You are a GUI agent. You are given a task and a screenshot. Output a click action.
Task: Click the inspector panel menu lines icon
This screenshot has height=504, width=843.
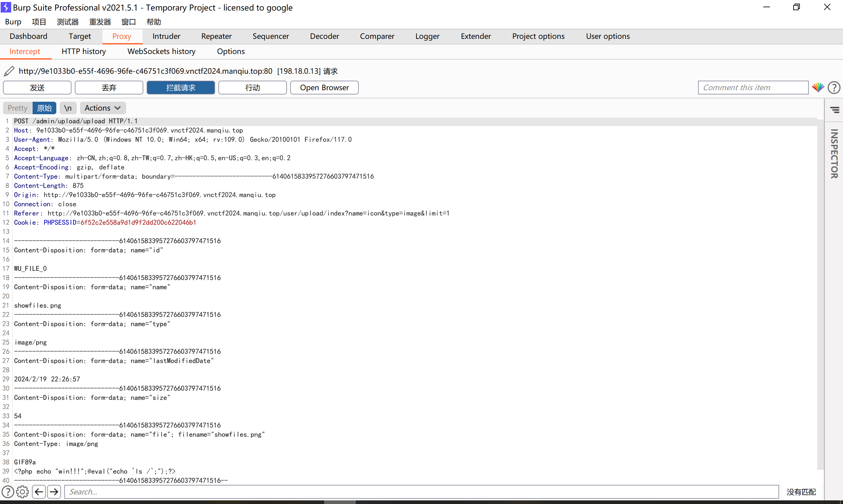[834, 110]
